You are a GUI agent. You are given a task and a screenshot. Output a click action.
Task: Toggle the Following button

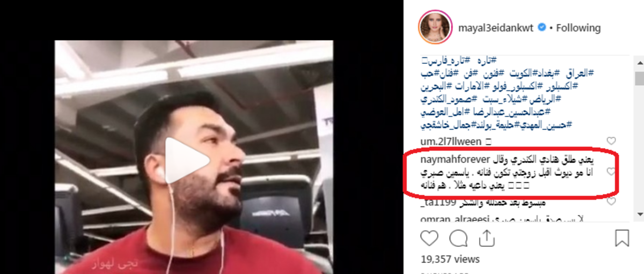[x=578, y=27]
